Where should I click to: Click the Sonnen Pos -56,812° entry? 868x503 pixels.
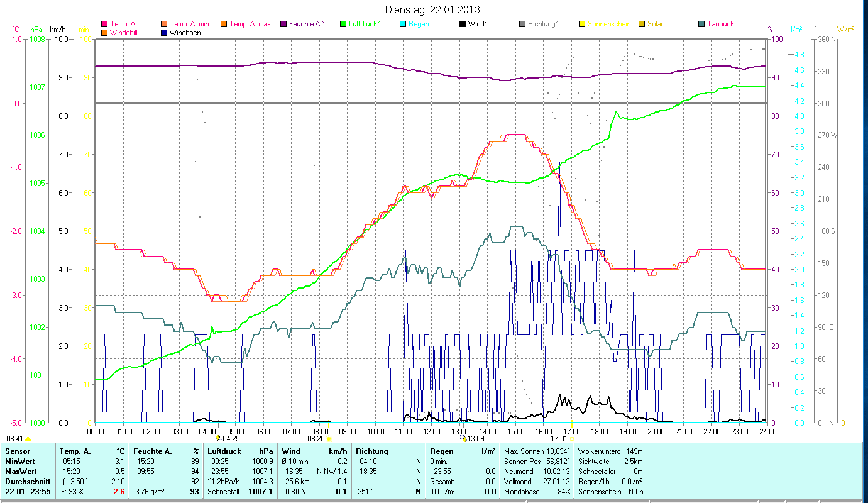click(537, 462)
